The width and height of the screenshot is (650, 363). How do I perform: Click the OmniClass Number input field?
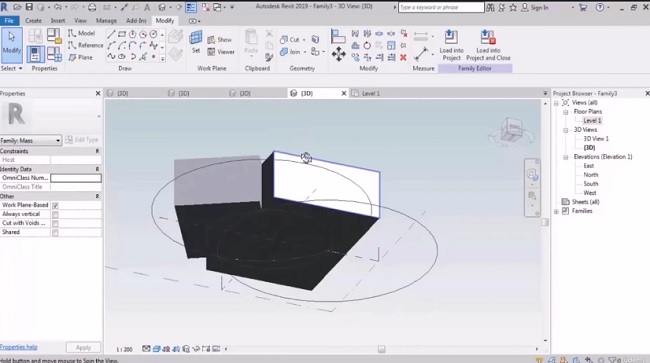tap(76, 178)
